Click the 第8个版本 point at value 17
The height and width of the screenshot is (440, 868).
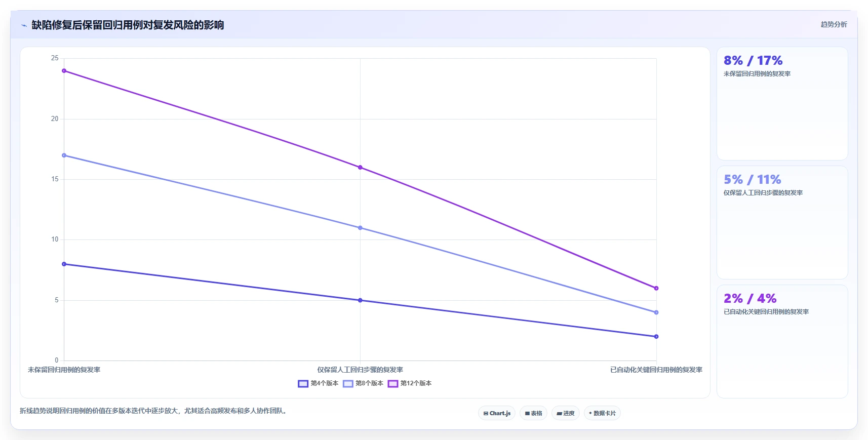64,155
